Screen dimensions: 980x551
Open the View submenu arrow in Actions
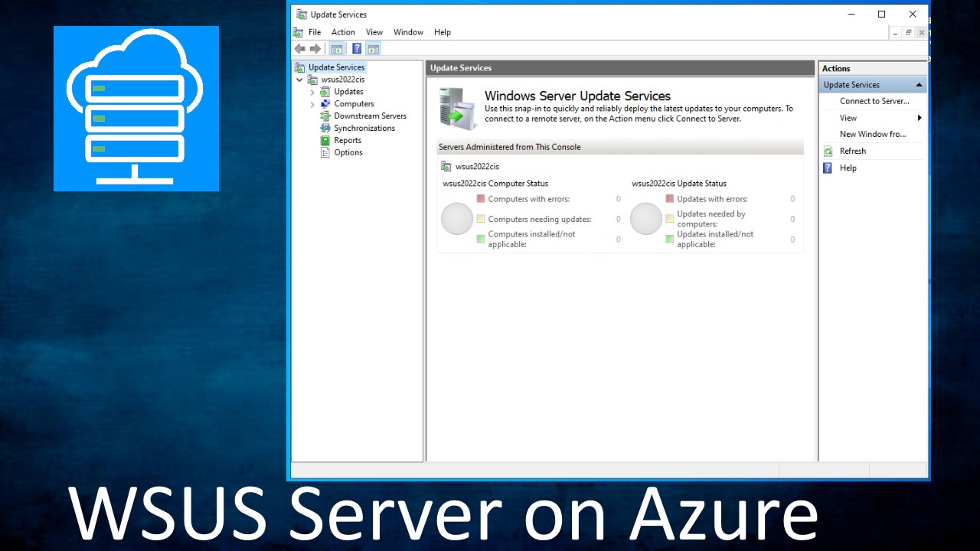point(920,118)
